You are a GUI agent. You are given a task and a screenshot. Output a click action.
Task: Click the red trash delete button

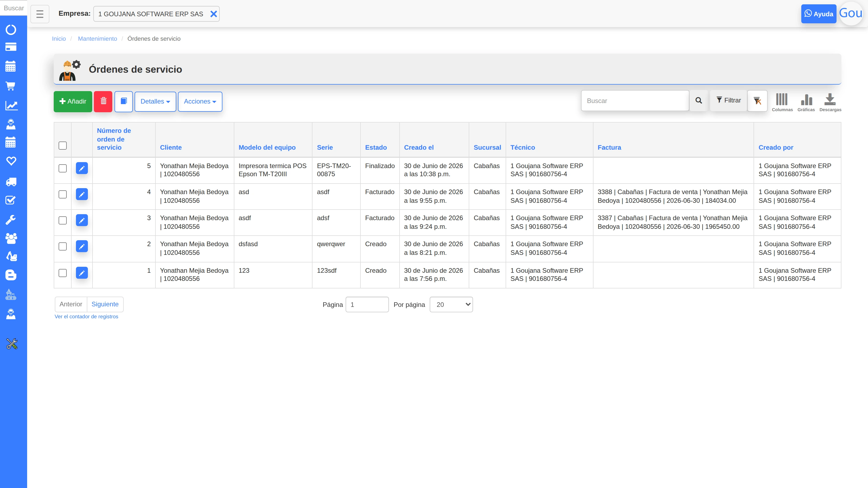(x=103, y=101)
